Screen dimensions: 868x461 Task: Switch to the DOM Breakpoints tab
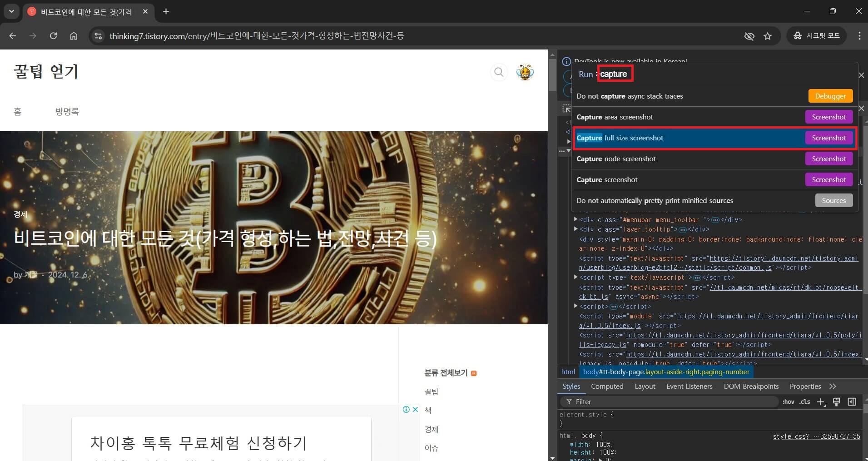pyautogui.click(x=751, y=387)
